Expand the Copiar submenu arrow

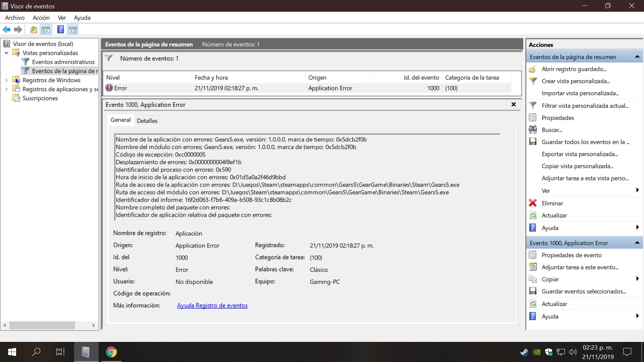[x=637, y=279]
